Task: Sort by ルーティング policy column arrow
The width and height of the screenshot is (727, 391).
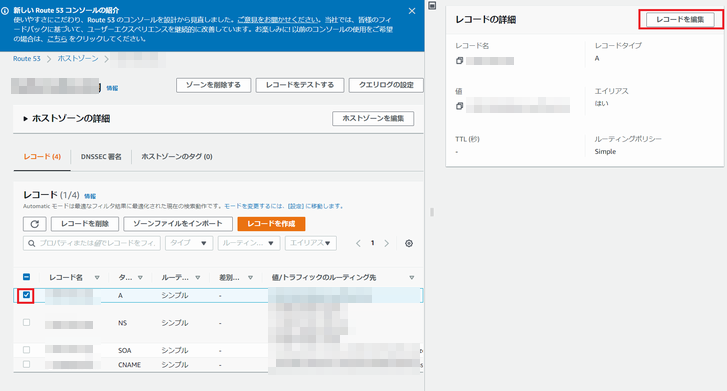Action: pos(198,278)
